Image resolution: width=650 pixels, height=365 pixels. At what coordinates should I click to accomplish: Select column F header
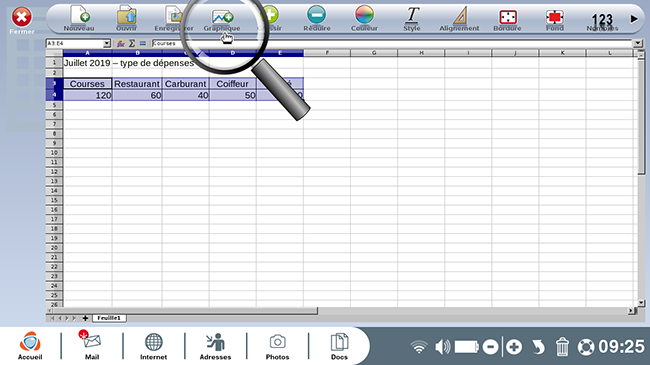[327, 53]
